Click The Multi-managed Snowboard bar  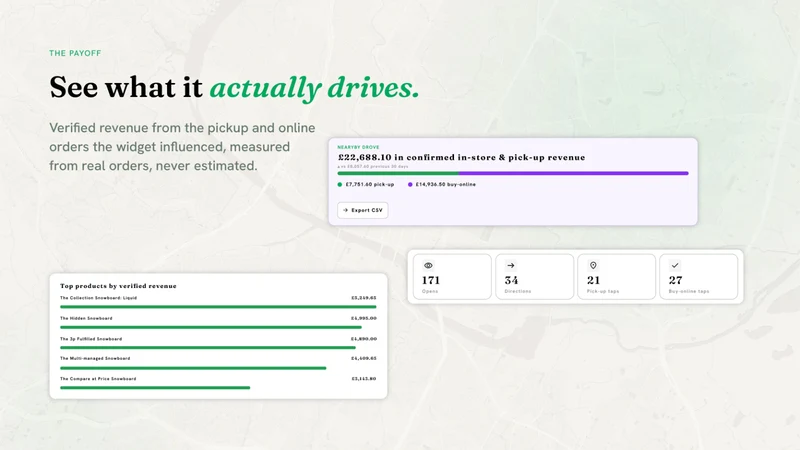tap(193, 368)
